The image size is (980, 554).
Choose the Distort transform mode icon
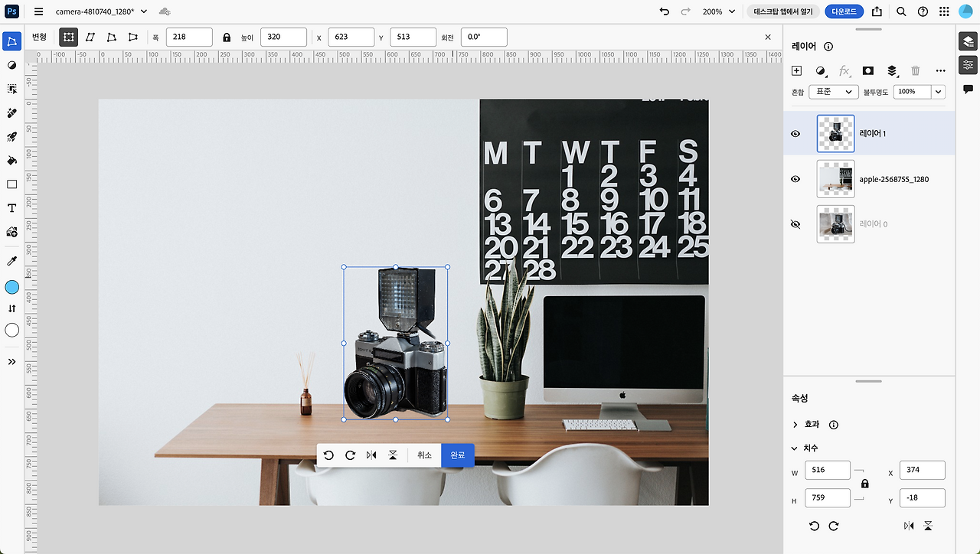(x=112, y=37)
